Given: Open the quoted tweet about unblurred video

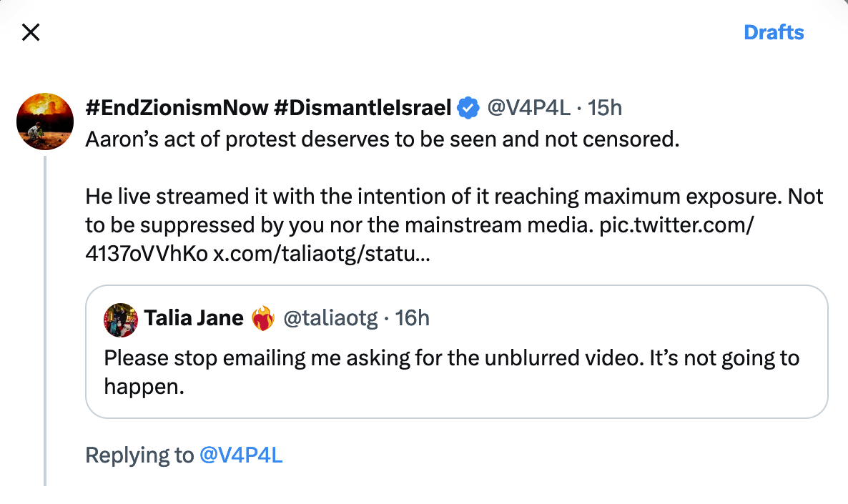Looking at the screenshot, I should coord(450,372).
